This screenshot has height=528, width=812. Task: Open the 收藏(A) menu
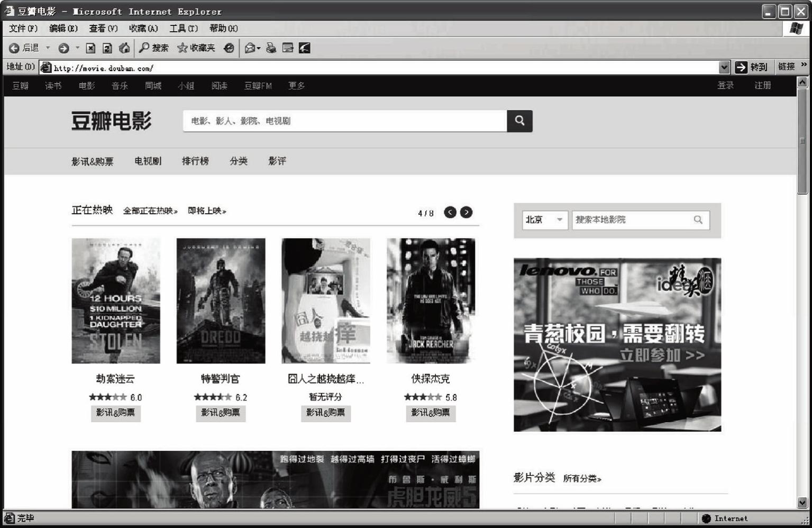143,29
